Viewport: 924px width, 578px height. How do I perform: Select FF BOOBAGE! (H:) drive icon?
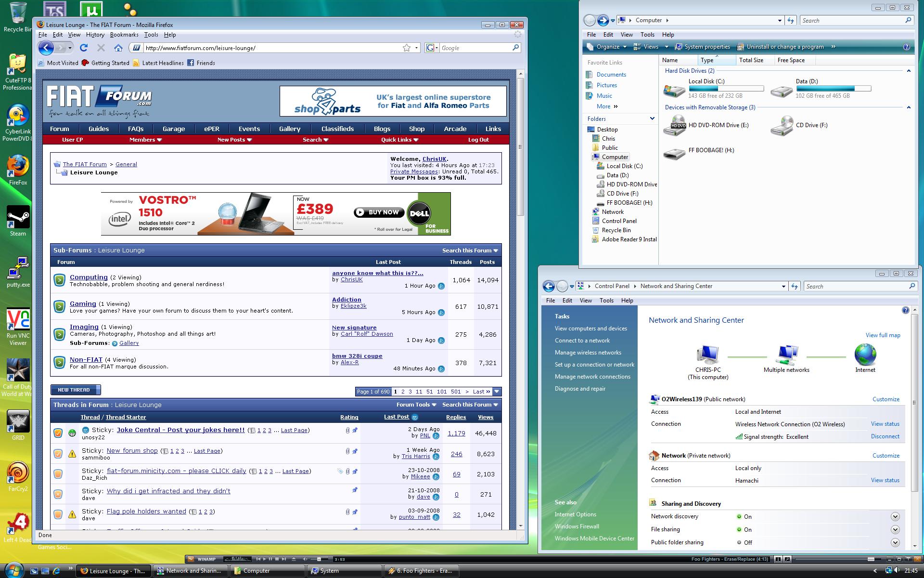[x=674, y=154]
